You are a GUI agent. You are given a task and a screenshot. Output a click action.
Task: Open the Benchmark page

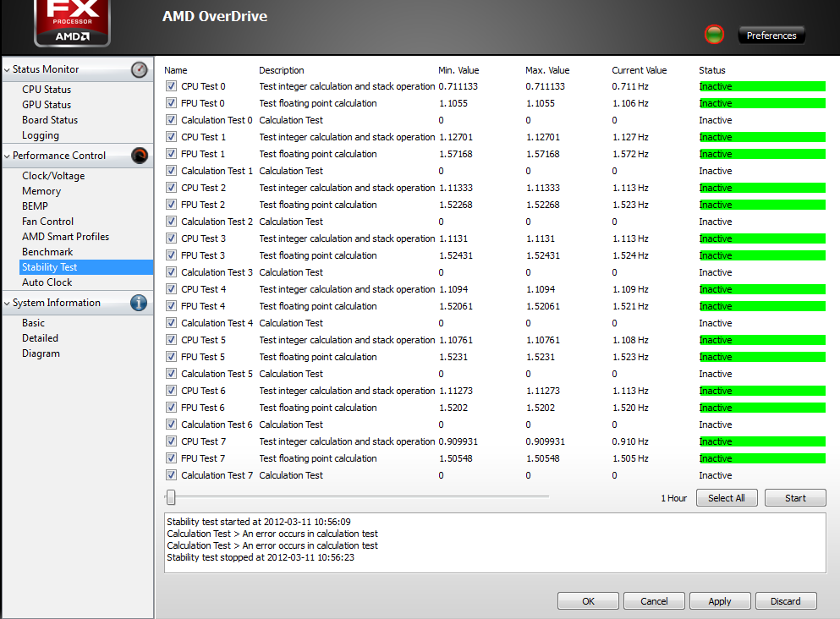pyautogui.click(x=47, y=252)
